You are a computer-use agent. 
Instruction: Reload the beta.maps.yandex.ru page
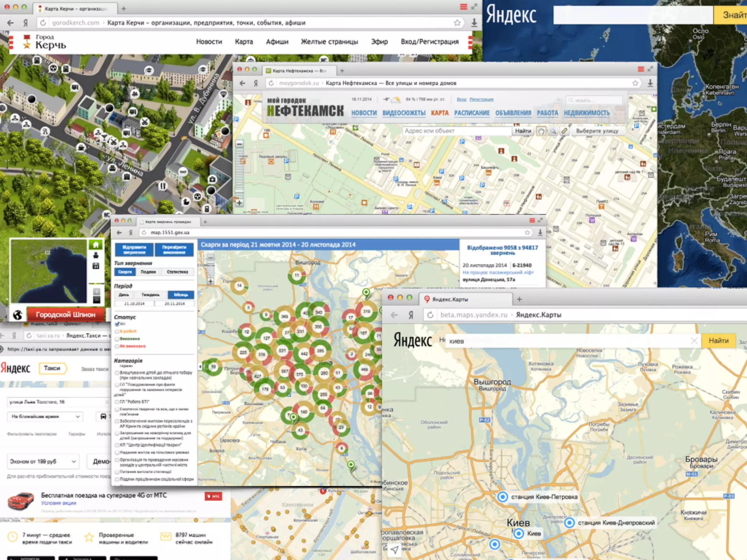(430, 315)
